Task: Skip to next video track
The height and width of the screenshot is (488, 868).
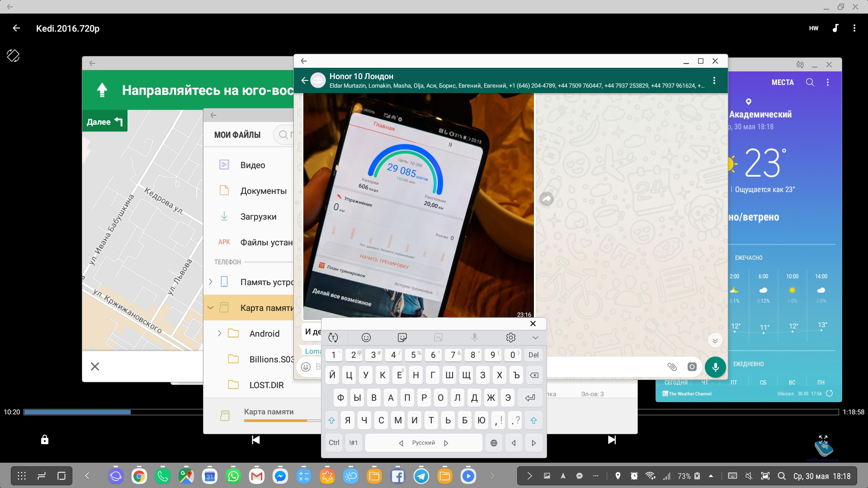Action: click(612, 440)
